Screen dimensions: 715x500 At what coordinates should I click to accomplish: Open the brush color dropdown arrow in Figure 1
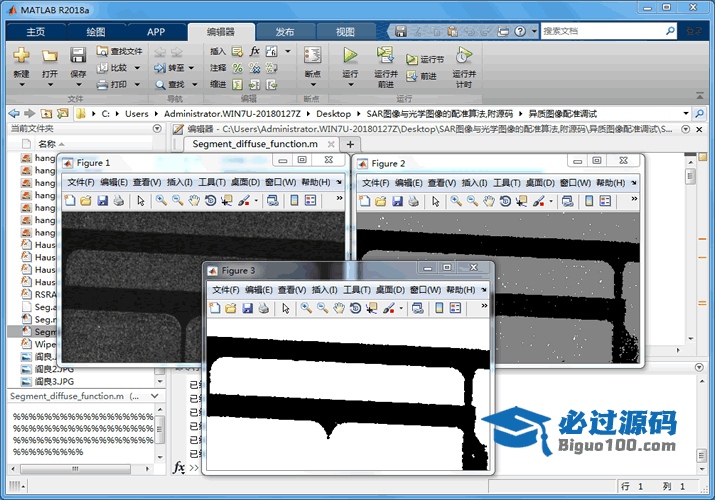coord(257,200)
